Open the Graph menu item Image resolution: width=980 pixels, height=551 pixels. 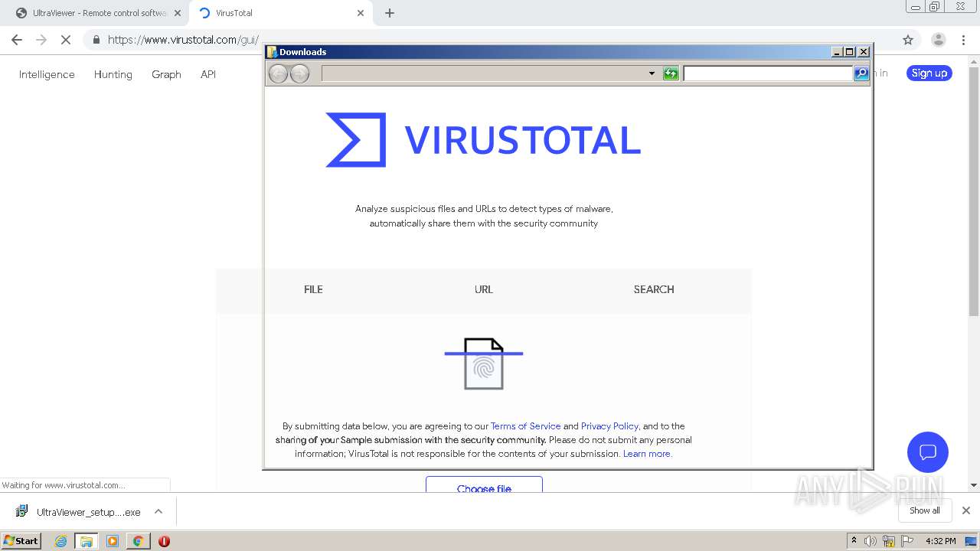tap(166, 74)
